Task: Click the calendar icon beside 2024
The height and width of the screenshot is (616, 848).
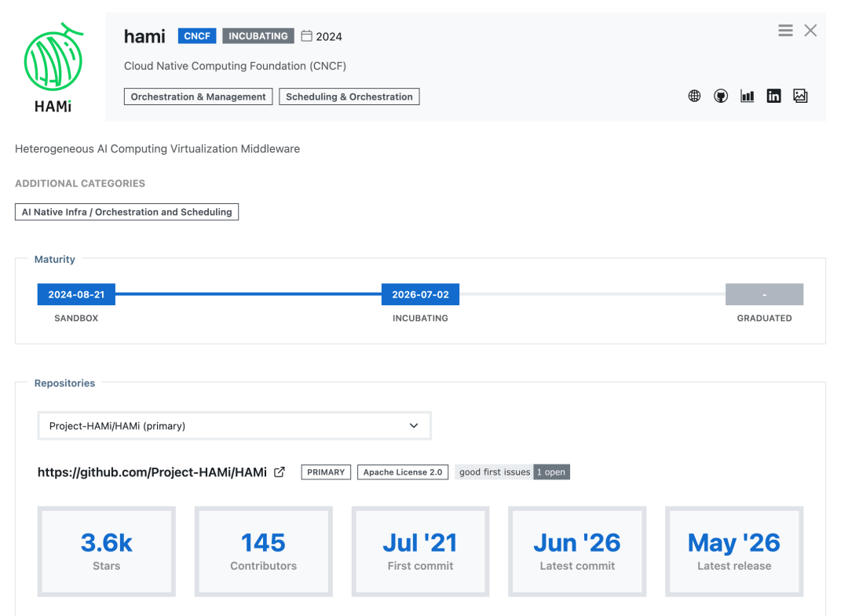Action: (x=307, y=35)
